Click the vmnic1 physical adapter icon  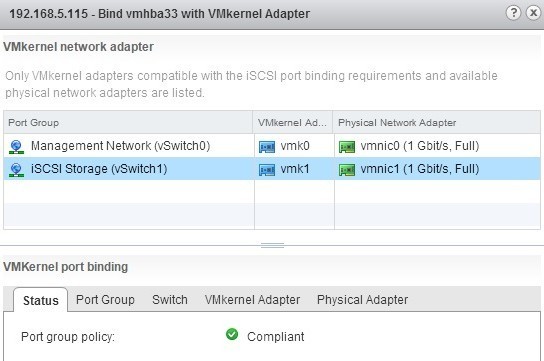point(347,170)
